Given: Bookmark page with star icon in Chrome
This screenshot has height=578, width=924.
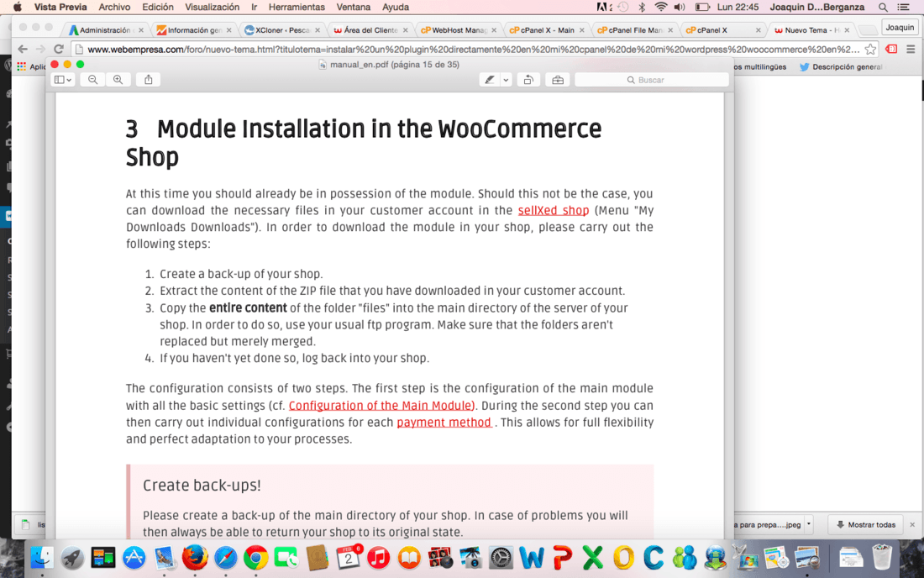Looking at the screenshot, I should (x=870, y=50).
